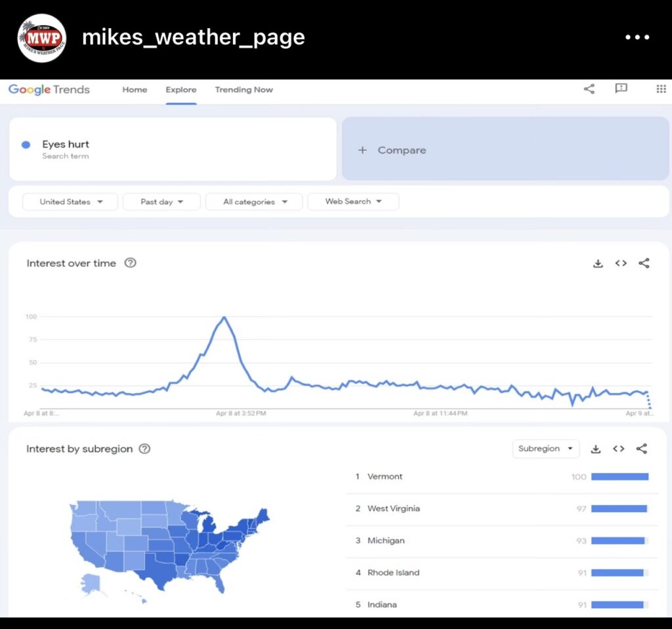This screenshot has width=672, height=629.
Task: Click embed icon for Interest by subregion
Action: [x=619, y=449]
